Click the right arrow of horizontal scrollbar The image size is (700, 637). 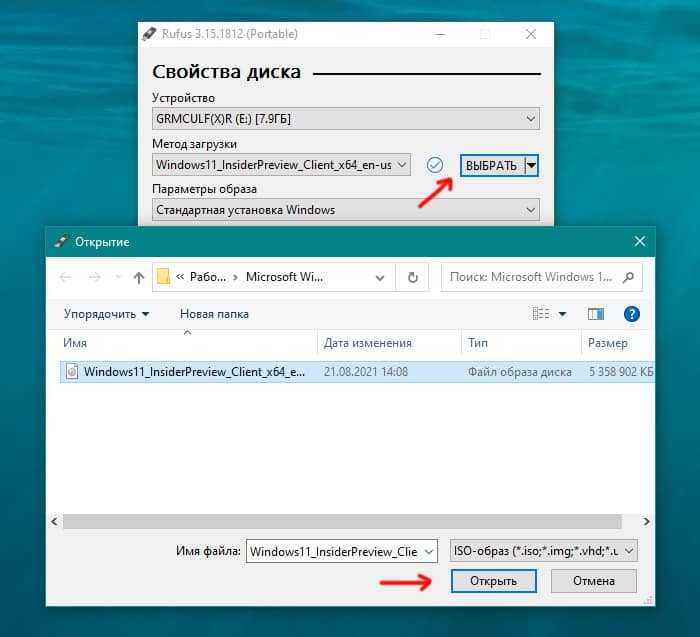coord(646,521)
